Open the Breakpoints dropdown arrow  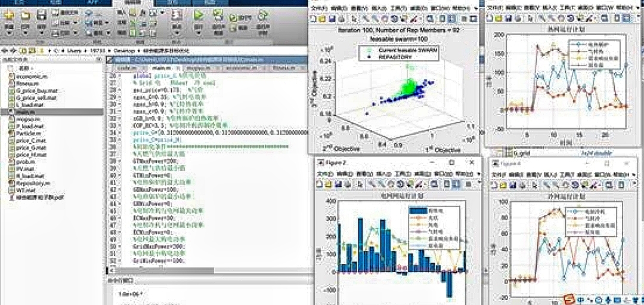pyautogui.click(x=177, y=32)
